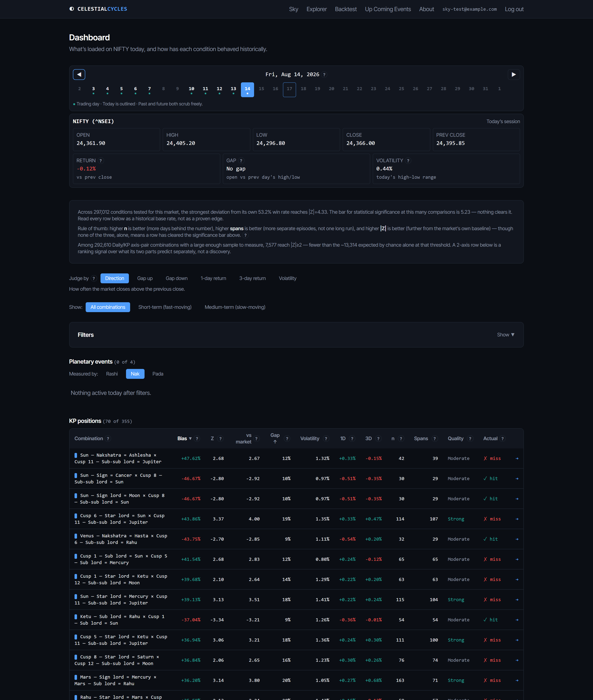Expand Filters with Show toggle
This screenshot has height=700, width=593.
tap(506, 335)
